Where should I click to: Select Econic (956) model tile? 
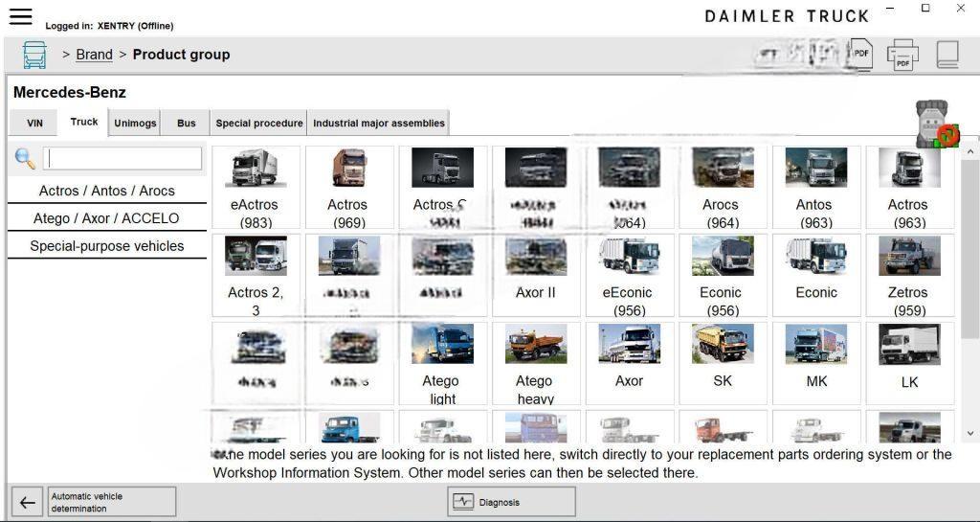pos(723,275)
